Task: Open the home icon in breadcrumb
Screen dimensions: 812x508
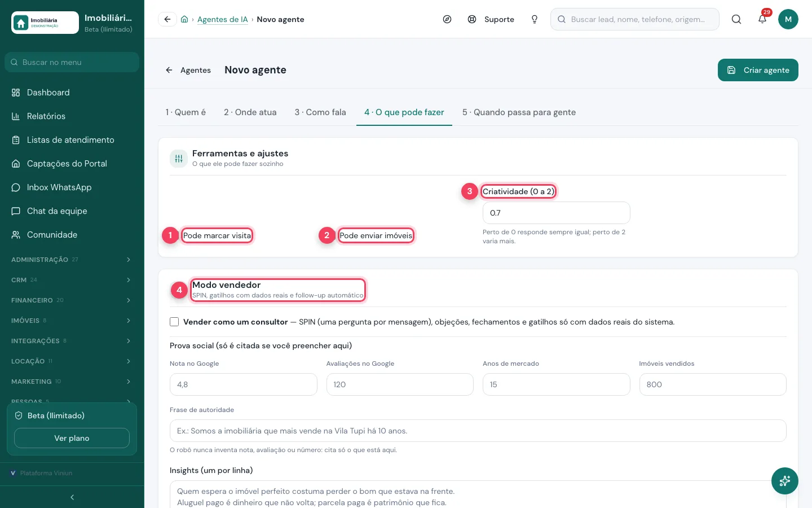Action: pyautogui.click(x=184, y=19)
